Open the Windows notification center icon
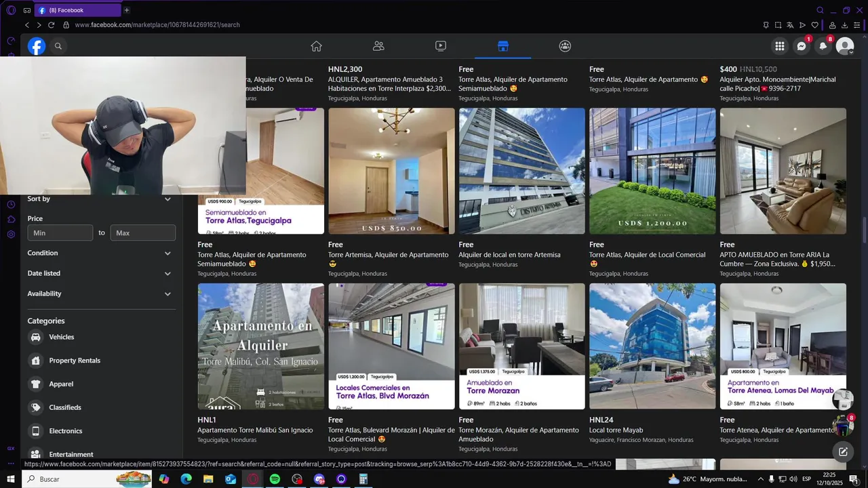This screenshot has width=868, height=488. (854, 479)
